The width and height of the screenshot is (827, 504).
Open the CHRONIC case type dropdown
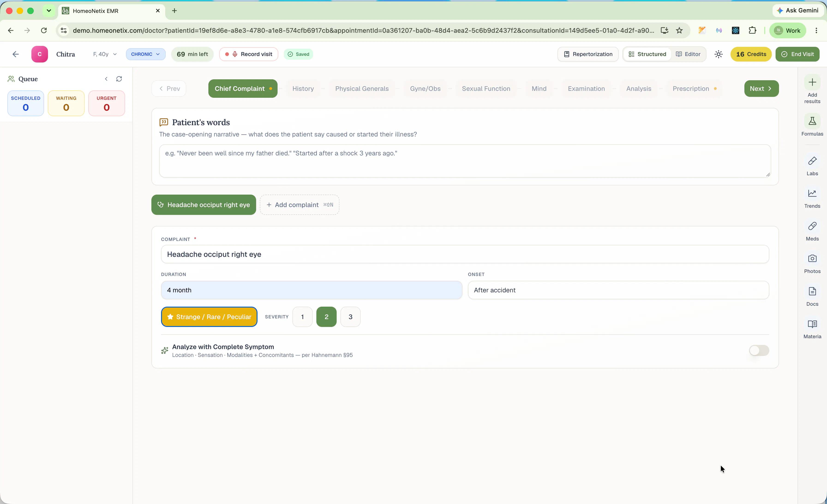pyautogui.click(x=145, y=54)
